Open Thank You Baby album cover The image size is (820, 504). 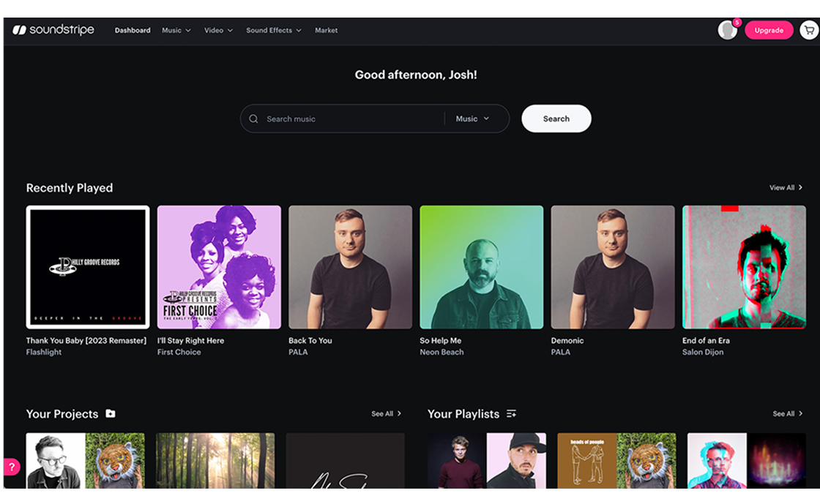click(x=88, y=267)
